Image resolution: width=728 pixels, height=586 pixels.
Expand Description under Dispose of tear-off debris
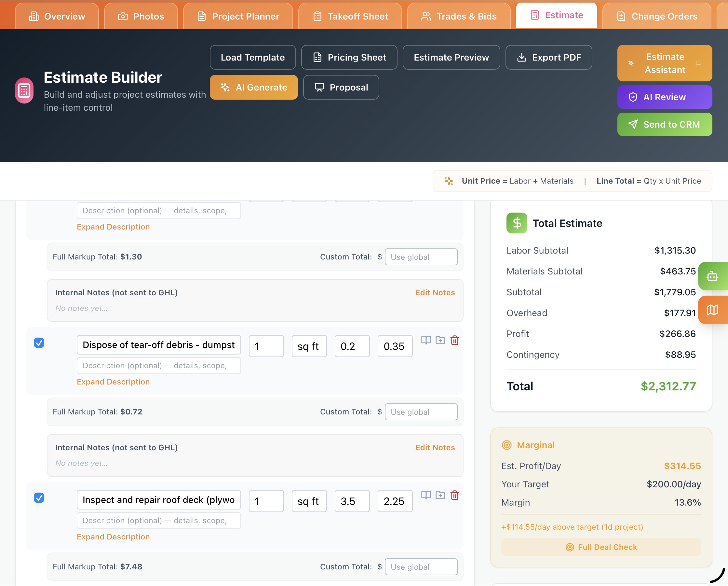click(113, 382)
